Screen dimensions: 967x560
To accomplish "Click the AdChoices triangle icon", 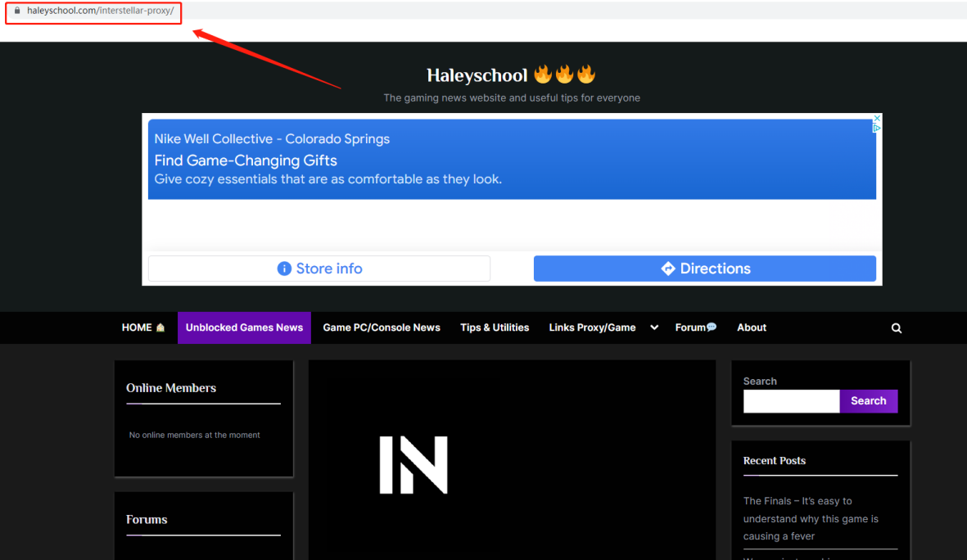I will click(x=876, y=129).
